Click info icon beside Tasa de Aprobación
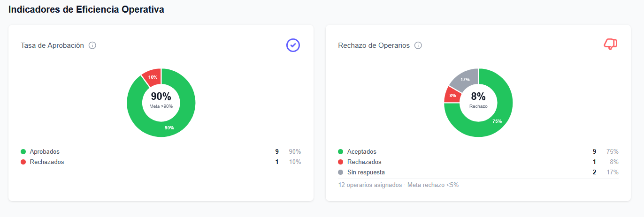 click(92, 45)
